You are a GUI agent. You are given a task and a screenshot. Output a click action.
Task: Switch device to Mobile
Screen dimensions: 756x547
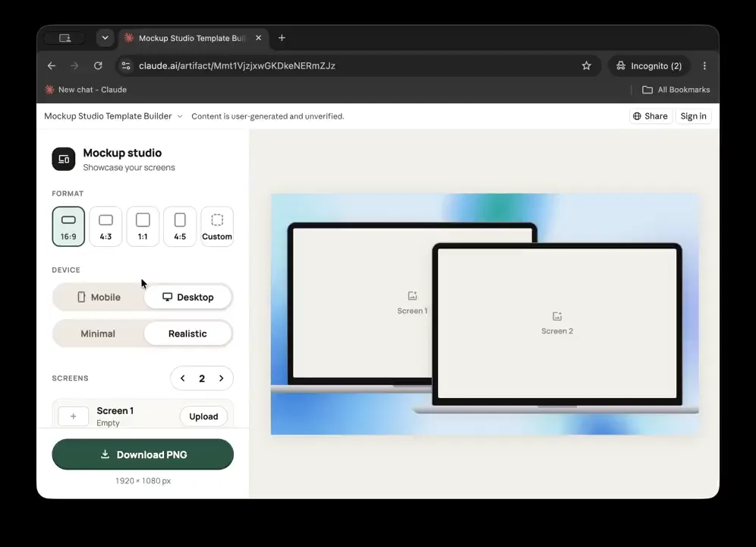(99, 297)
